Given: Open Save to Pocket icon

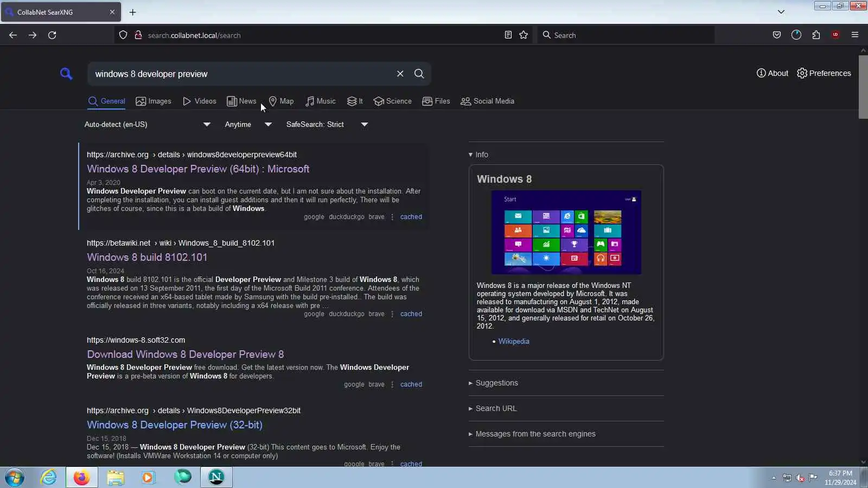Looking at the screenshot, I should tap(777, 35).
